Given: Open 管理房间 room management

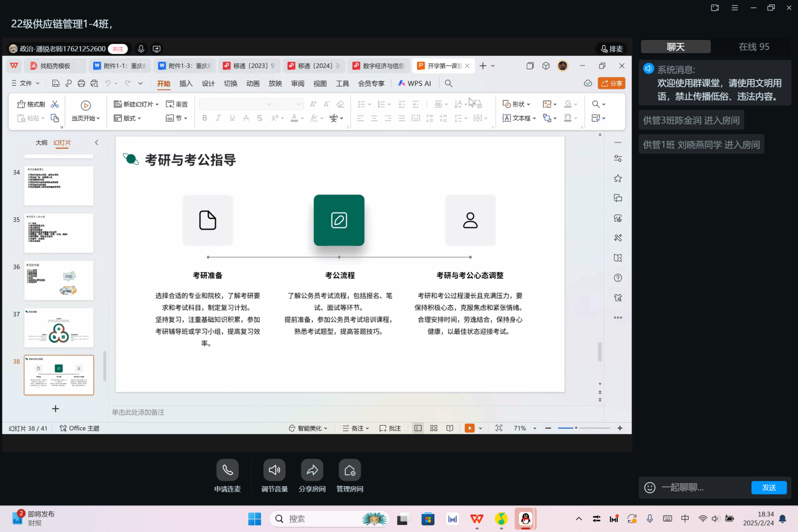Looking at the screenshot, I should 350,470.
